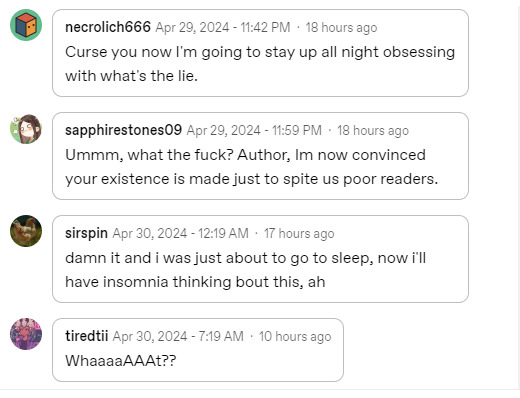This screenshot has width=520, height=398.
Task: Select the "Curse you now" comment text
Action: click(260, 64)
